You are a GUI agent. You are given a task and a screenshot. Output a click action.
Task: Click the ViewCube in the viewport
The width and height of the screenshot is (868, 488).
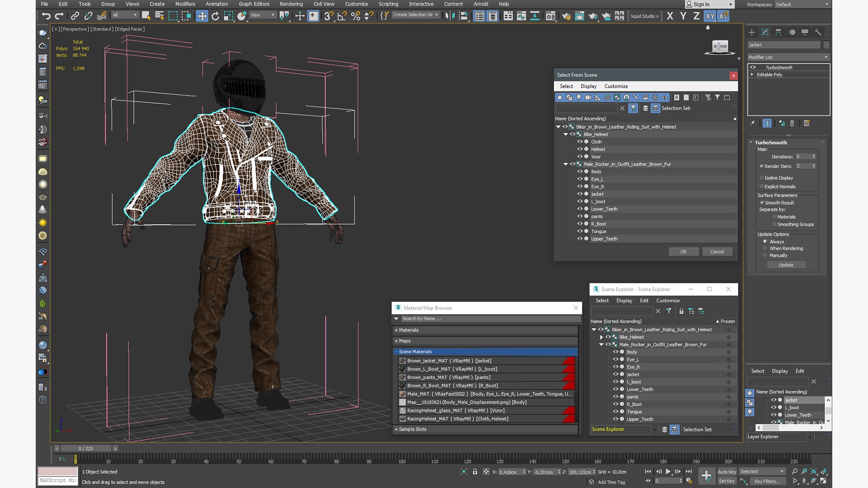[720, 47]
